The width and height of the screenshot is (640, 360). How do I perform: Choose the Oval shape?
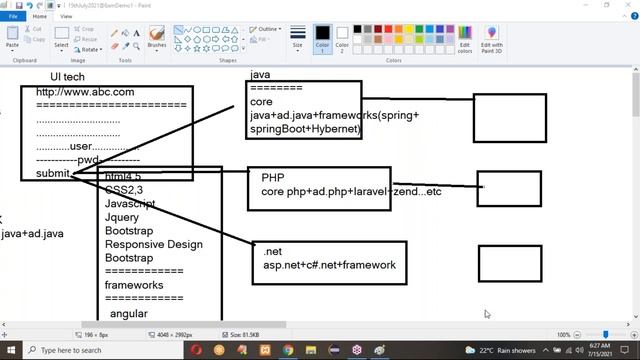pyautogui.click(x=197, y=30)
